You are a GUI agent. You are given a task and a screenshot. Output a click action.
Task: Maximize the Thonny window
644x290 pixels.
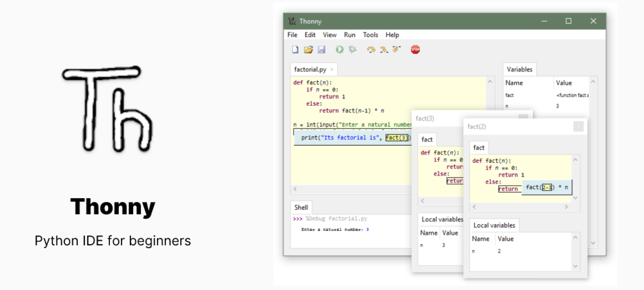coord(569,21)
